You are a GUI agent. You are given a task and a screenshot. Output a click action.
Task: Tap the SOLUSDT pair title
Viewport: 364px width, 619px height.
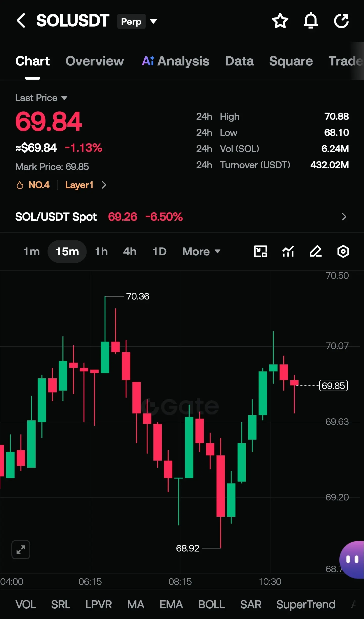tap(73, 21)
